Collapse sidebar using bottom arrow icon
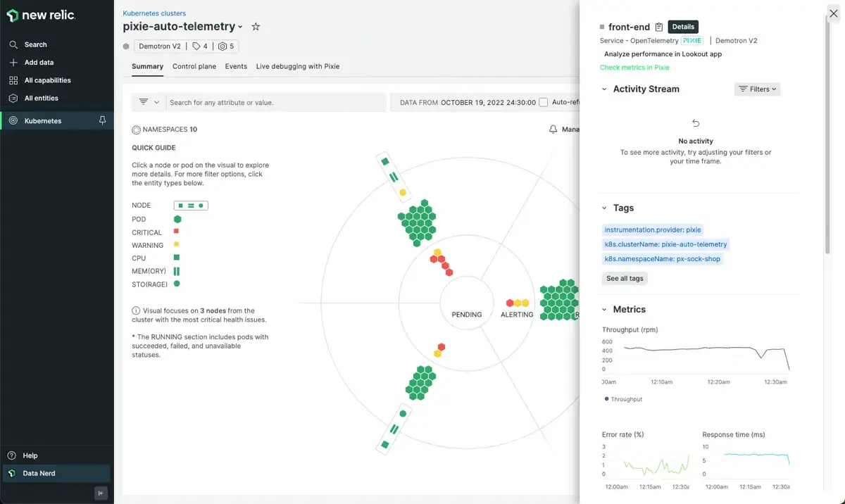The width and height of the screenshot is (845, 504). (101, 493)
